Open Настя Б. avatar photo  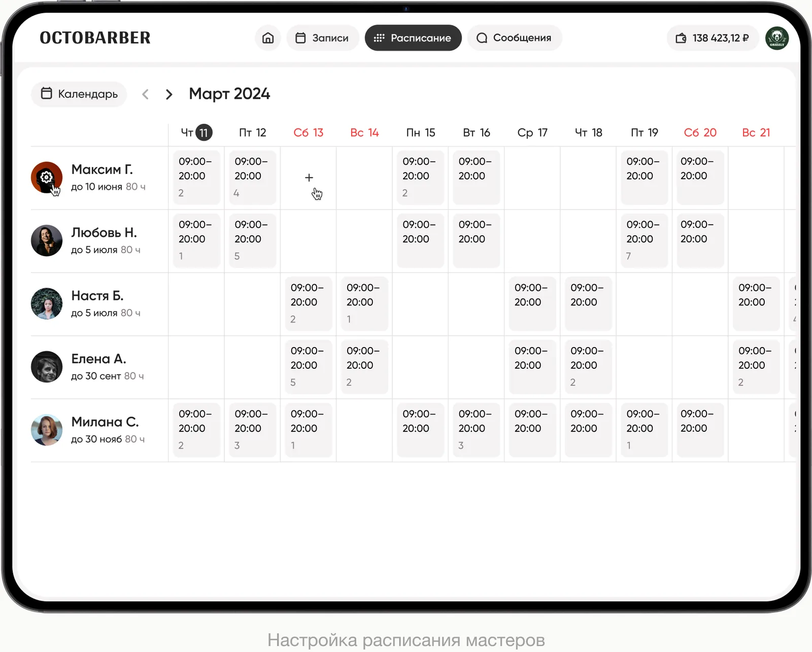46,303
